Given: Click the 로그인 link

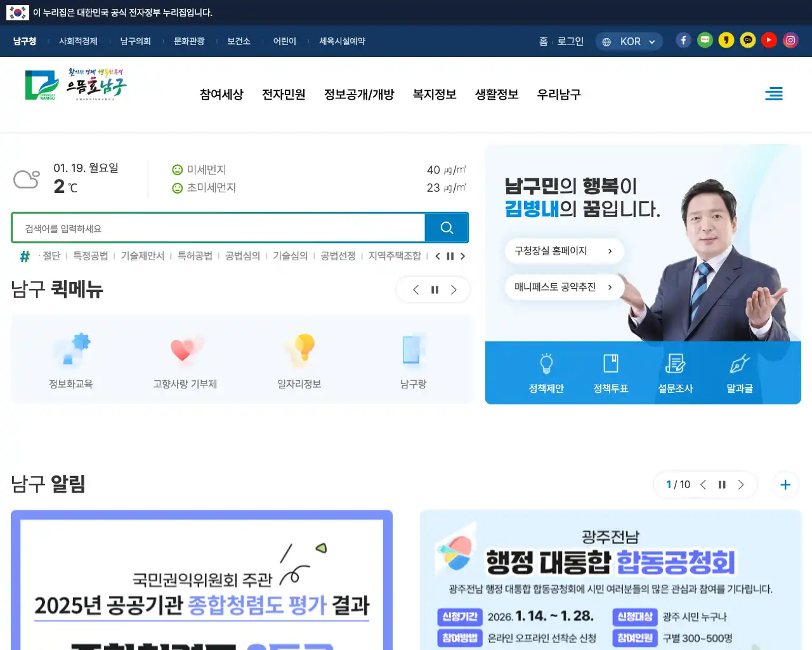Looking at the screenshot, I should [x=570, y=40].
